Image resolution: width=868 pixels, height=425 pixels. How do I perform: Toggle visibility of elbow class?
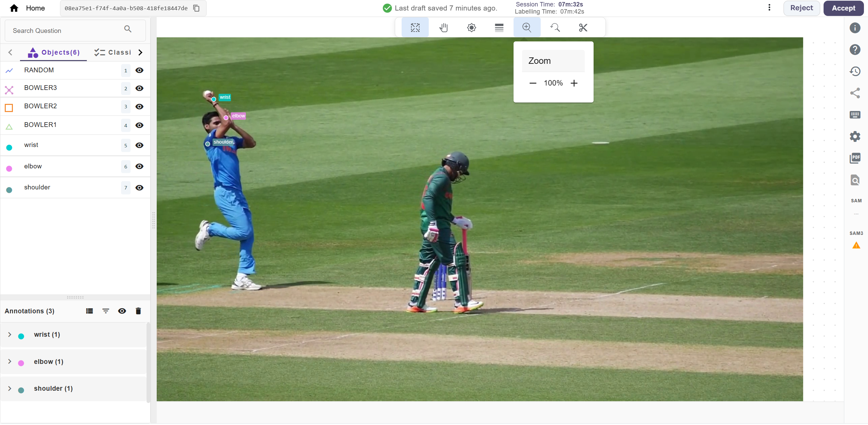point(139,166)
